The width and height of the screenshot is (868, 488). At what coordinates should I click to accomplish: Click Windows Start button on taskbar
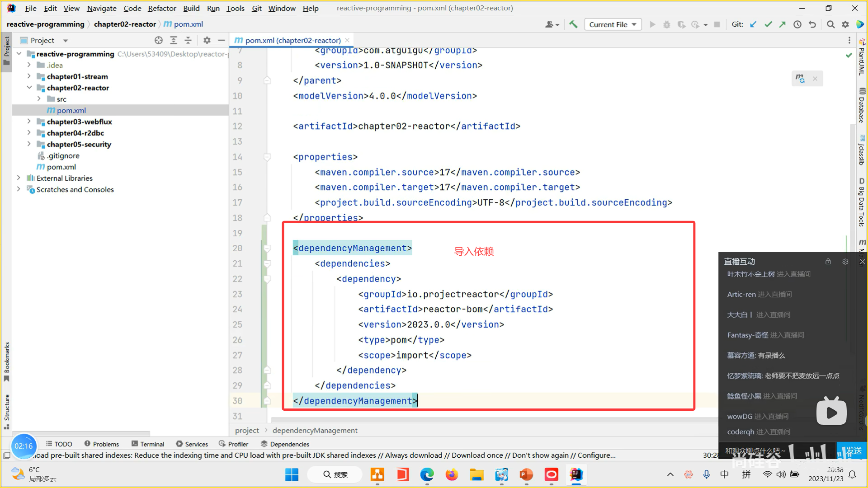pos(292,474)
